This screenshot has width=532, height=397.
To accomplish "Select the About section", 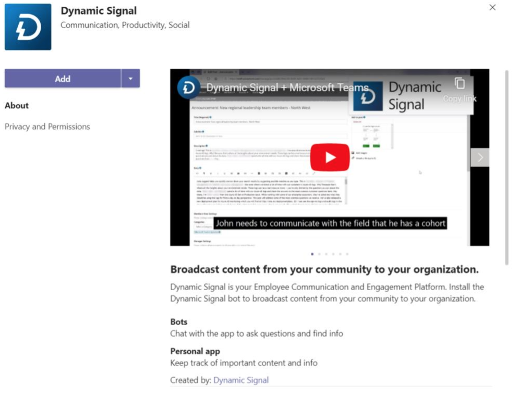I will [x=17, y=106].
